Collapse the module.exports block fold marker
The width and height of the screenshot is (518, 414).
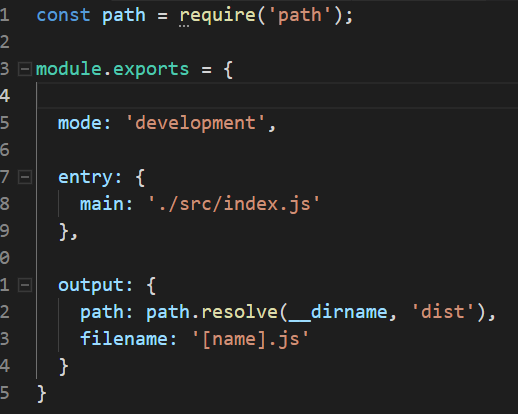point(25,69)
